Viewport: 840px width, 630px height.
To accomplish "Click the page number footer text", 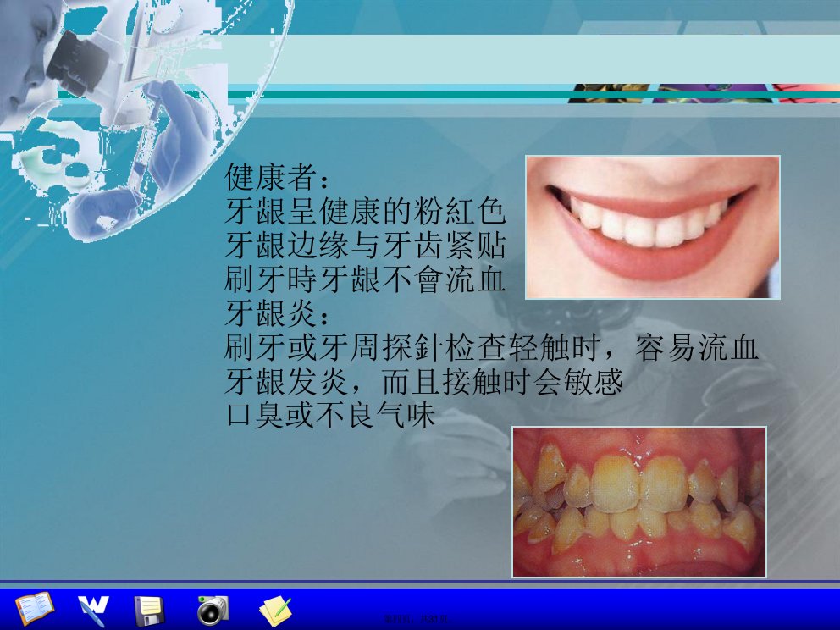I will 416,620.
